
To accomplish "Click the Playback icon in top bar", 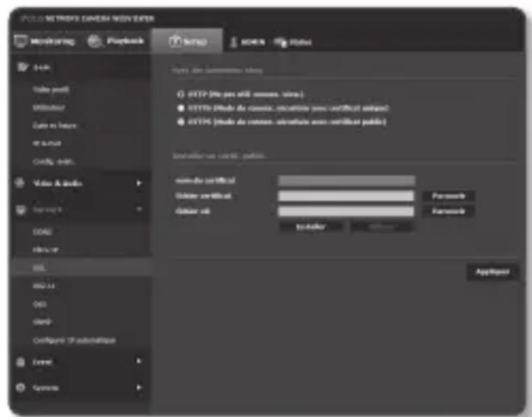I will (95, 41).
